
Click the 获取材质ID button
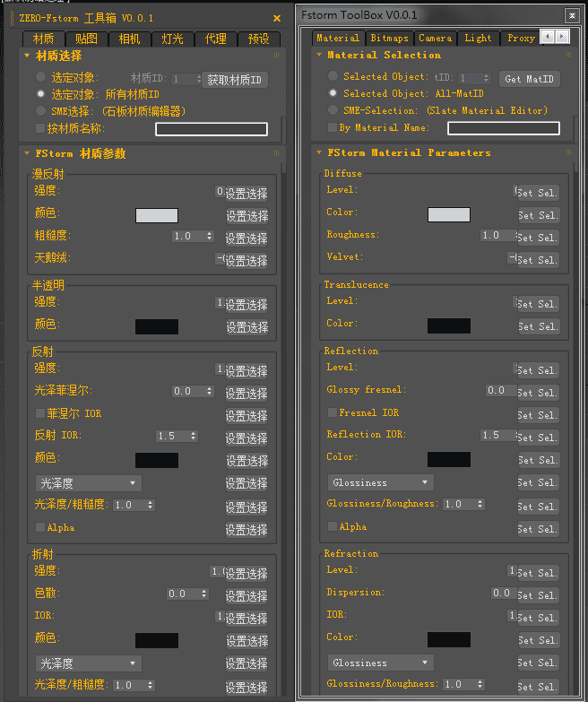click(x=236, y=80)
